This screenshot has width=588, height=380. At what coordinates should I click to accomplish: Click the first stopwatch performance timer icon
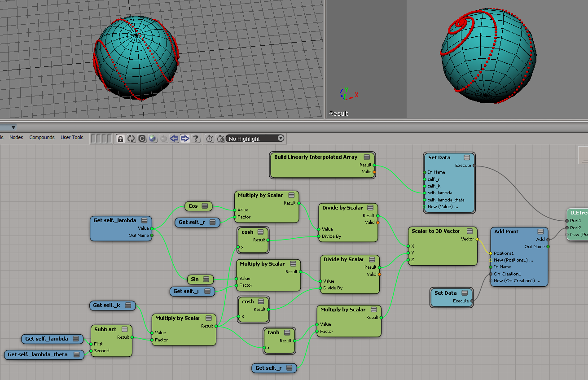tap(210, 139)
